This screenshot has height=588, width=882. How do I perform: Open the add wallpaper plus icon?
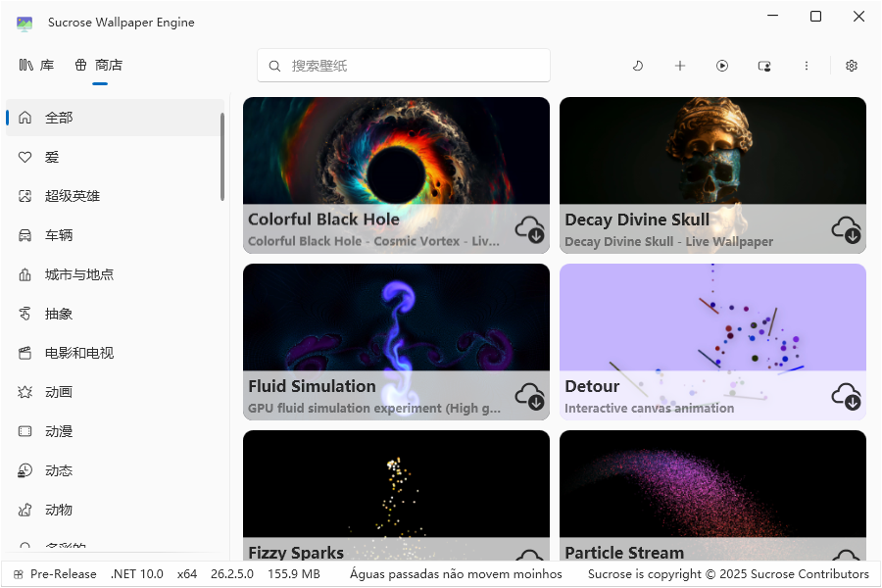coord(680,66)
